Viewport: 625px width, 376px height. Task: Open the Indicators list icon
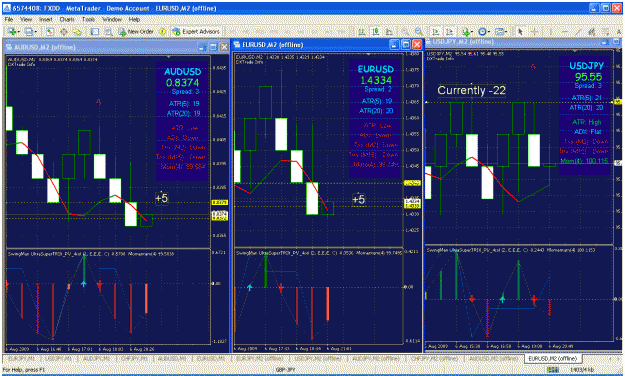466,31
